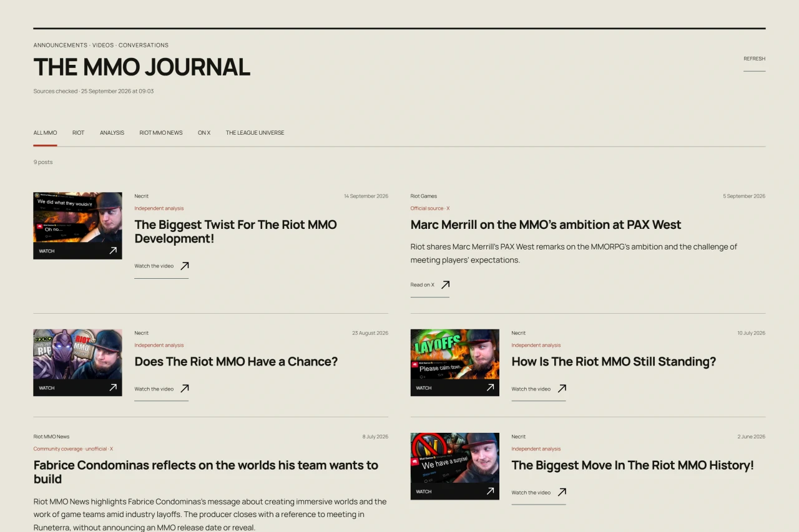
Task: Open 'The Biggest Twist For The Riot MMO Development!' headline
Action: click(x=235, y=231)
